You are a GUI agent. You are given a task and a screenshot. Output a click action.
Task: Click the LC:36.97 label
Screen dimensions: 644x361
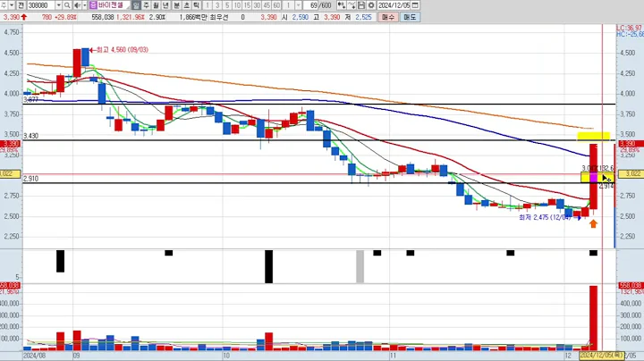click(x=629, y=28)
